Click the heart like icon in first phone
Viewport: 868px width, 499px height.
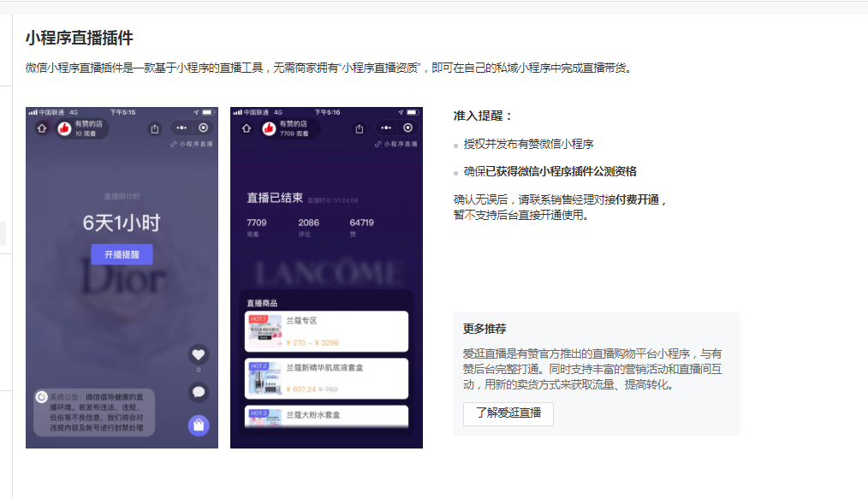[199, 354]
